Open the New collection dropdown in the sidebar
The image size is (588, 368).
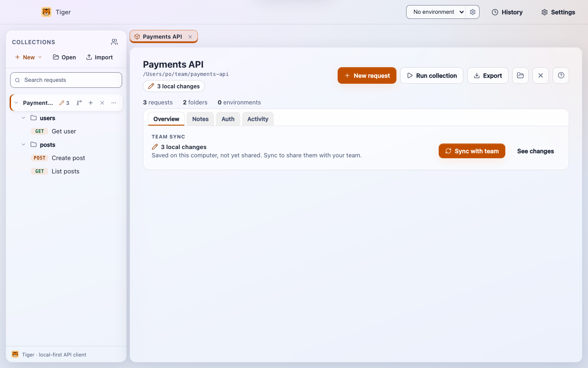point(28,57)
